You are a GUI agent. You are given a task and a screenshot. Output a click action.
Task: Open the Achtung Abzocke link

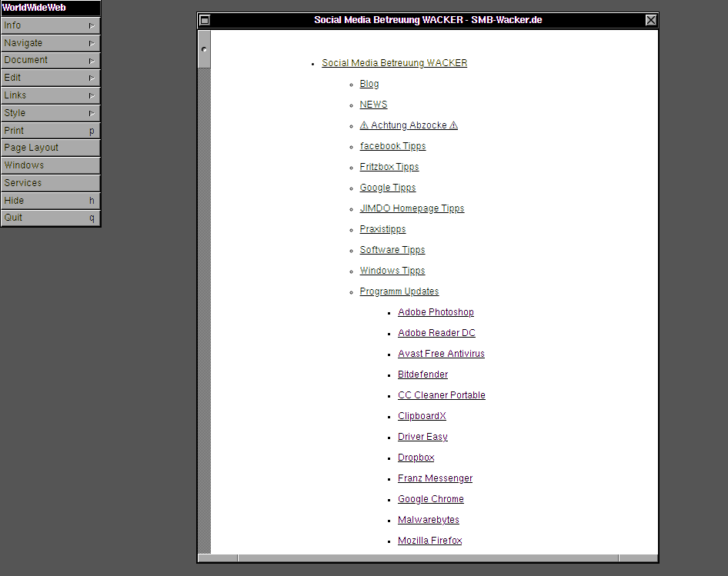(409, 125)
